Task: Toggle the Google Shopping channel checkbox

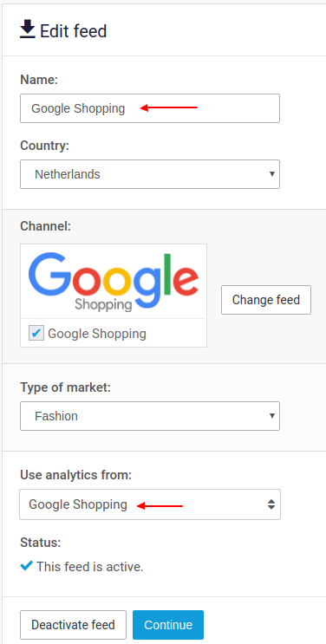Action: pyautogui.click(x=36, y=333)
